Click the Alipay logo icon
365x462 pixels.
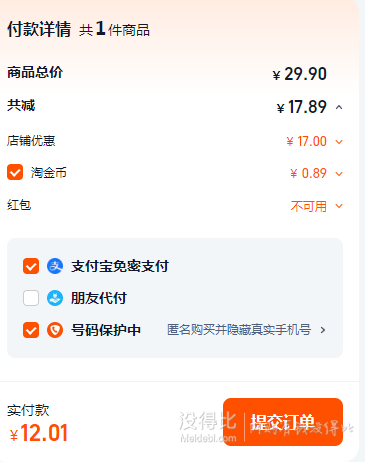pos(55,266)
